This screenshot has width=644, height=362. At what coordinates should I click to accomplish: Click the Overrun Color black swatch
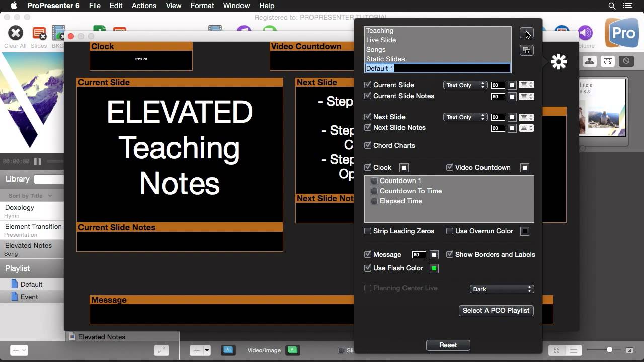click(525, 231)
